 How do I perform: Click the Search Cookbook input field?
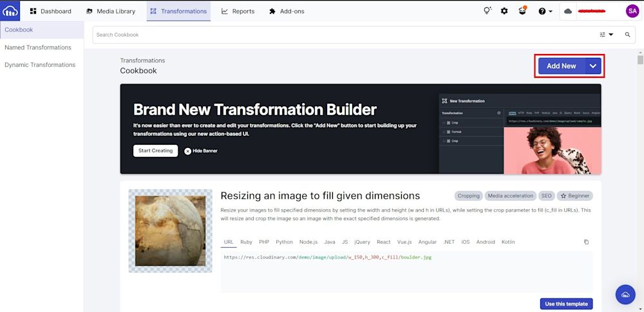341,35
